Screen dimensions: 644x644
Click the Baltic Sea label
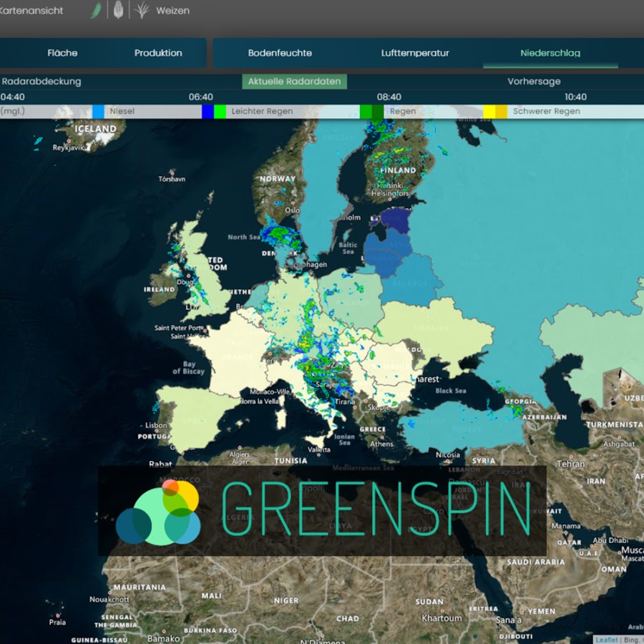(348, 248)
